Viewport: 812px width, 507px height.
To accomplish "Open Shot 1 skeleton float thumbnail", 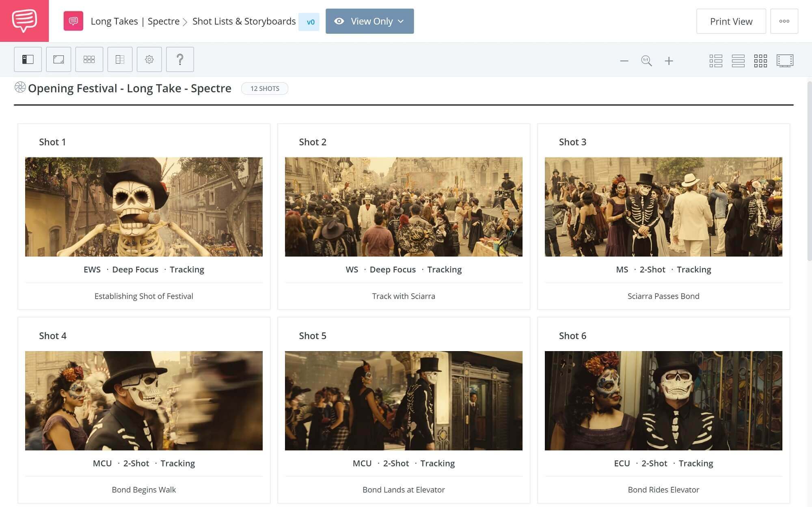I will tap(144, 207).
